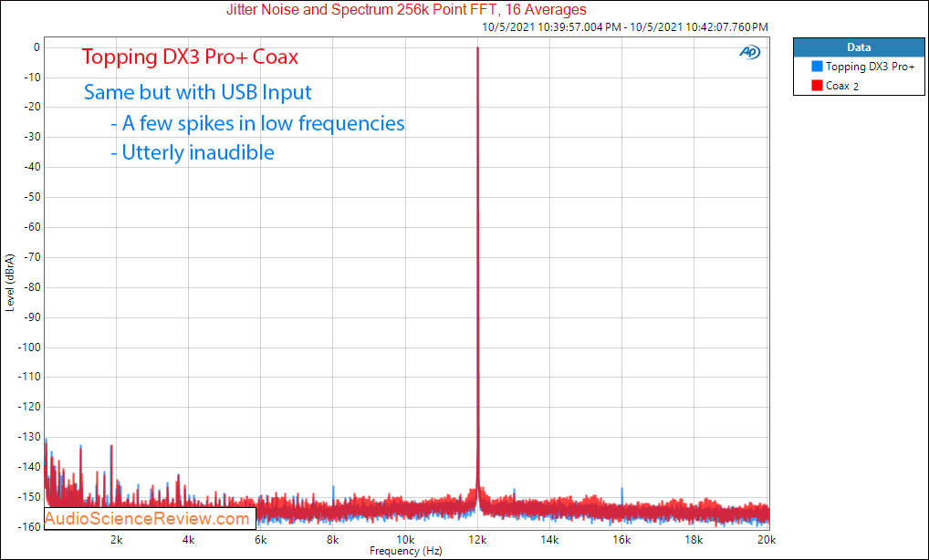Click the 20k frequency axis tick label
Image resolution: width=929 pixels, height=560 pixels.
767,540
